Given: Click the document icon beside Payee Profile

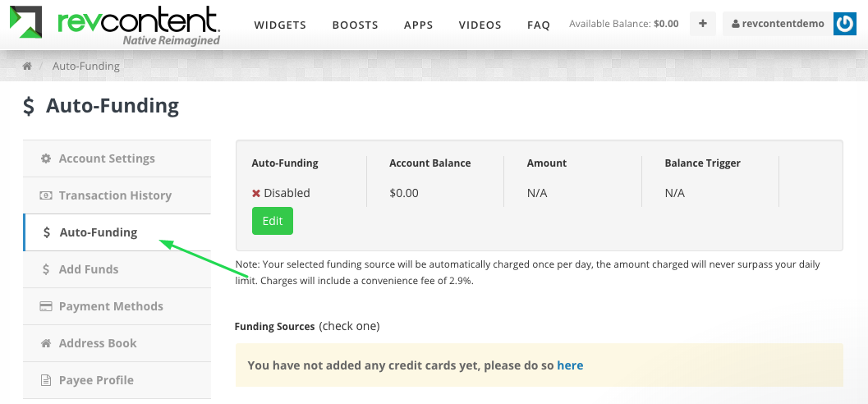Looking at the screenshot, I should click(x=46, y=380).
